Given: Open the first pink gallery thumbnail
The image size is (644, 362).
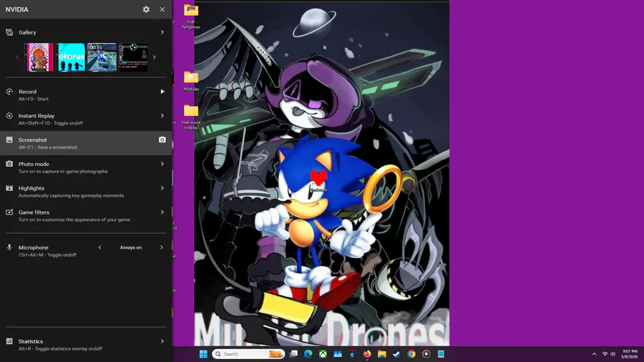Looking at the screenshot, I should [x=40, y=57].
